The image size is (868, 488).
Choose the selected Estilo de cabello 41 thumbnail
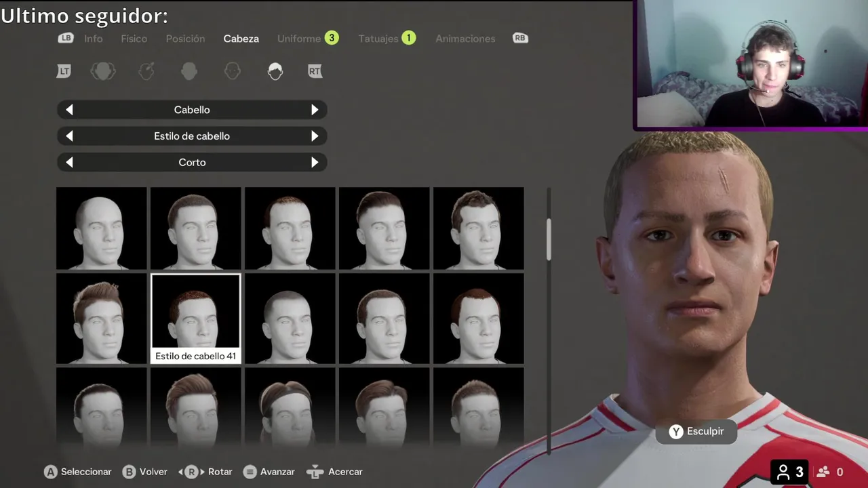tap(195, 319)
